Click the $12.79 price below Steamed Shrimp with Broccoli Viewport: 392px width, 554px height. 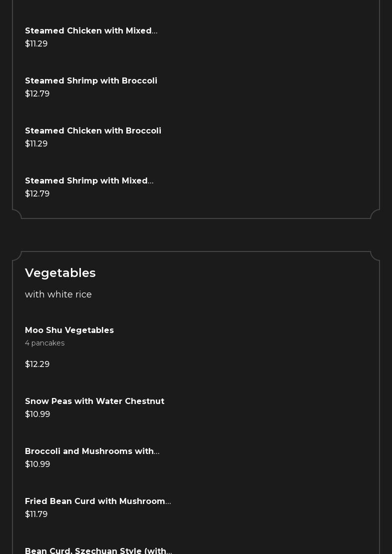click(37, 94)
